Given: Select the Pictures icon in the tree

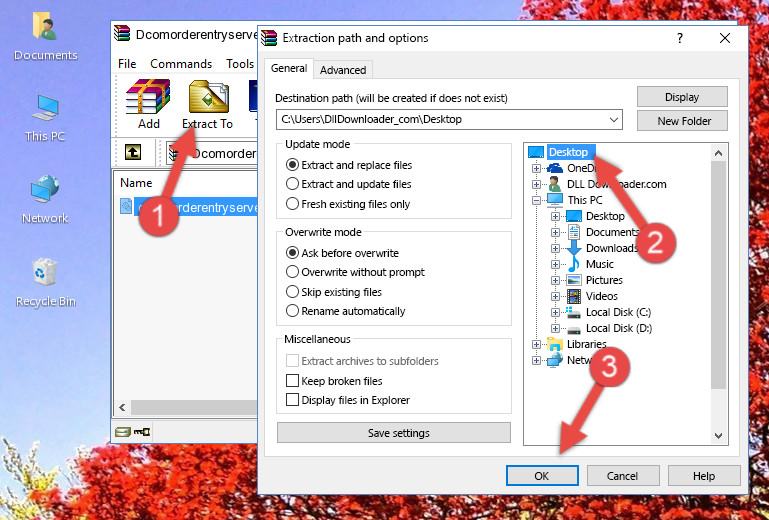Looking at the screenshot, I should [x=574, y=280].
